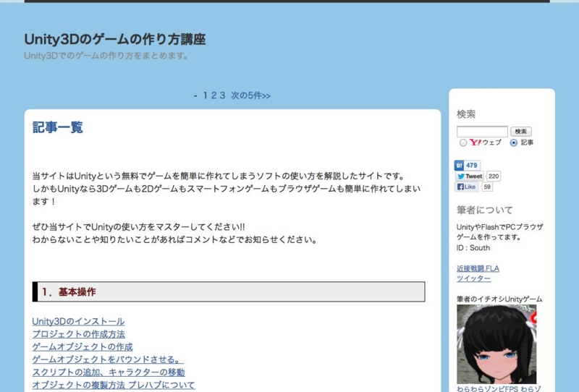Click the Hatena B! bookmark icon
Viewport: 579px width, 392px height.
click(459, 166)
